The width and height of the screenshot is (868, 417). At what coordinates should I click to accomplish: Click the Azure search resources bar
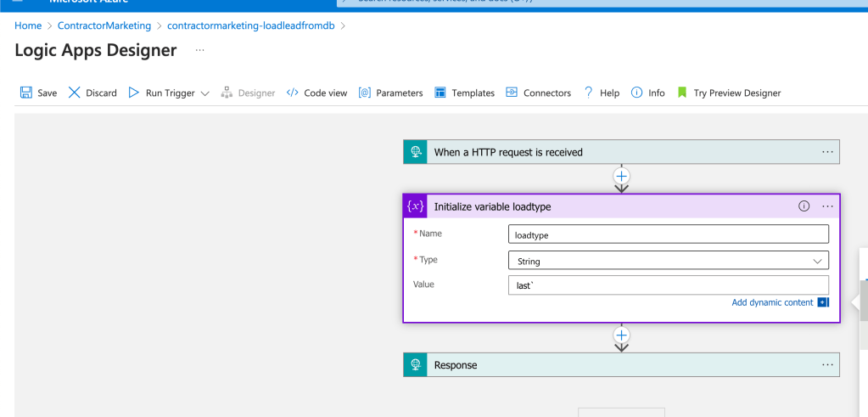click(x=602, y=2)
